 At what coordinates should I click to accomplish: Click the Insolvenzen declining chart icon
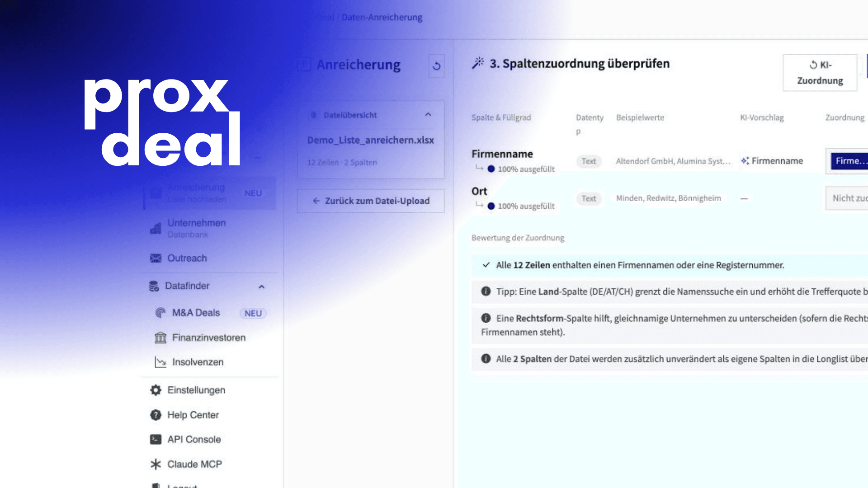click(160, 362)
